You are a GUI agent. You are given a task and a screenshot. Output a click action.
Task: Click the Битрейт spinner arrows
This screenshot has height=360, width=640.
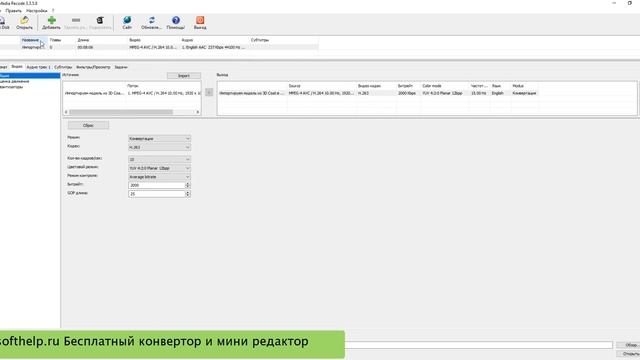point(188,185)
